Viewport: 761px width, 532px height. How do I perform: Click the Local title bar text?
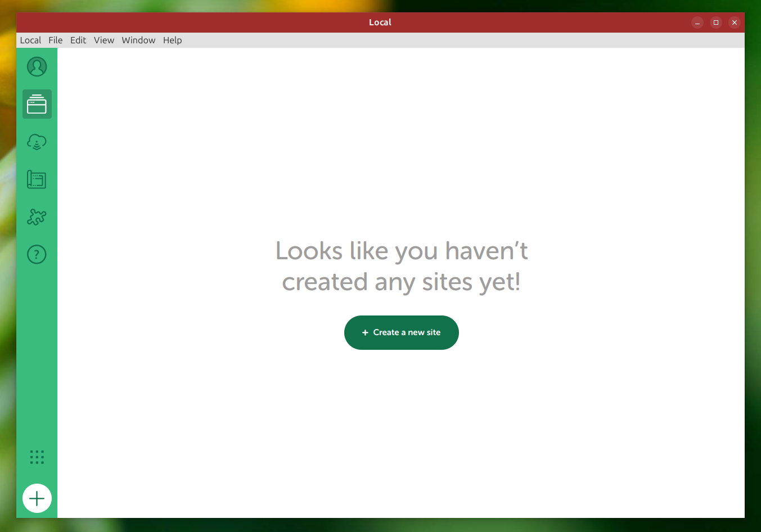[x=380, y=22]
